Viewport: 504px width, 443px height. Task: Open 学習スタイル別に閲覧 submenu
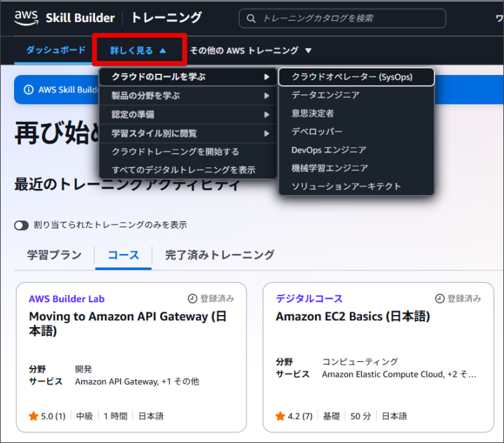188,133
